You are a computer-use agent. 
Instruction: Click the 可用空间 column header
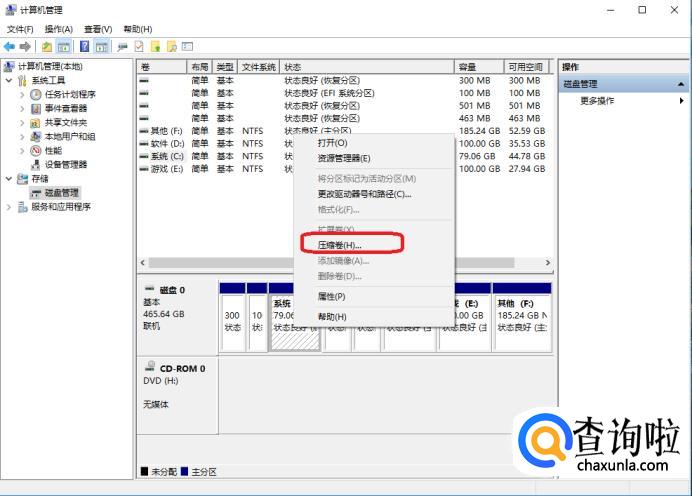(x=526, y=67)
